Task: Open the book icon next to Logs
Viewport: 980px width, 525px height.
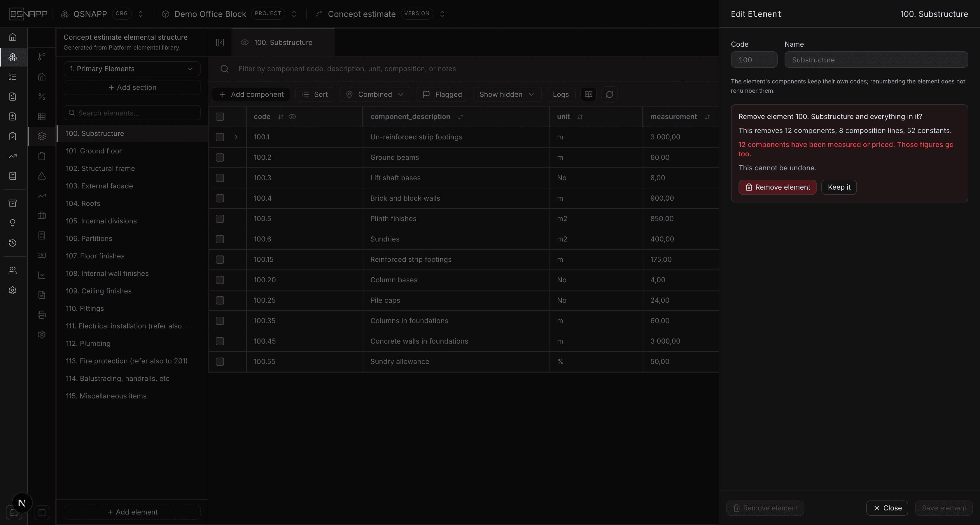Action: click(x=588, y=94)
